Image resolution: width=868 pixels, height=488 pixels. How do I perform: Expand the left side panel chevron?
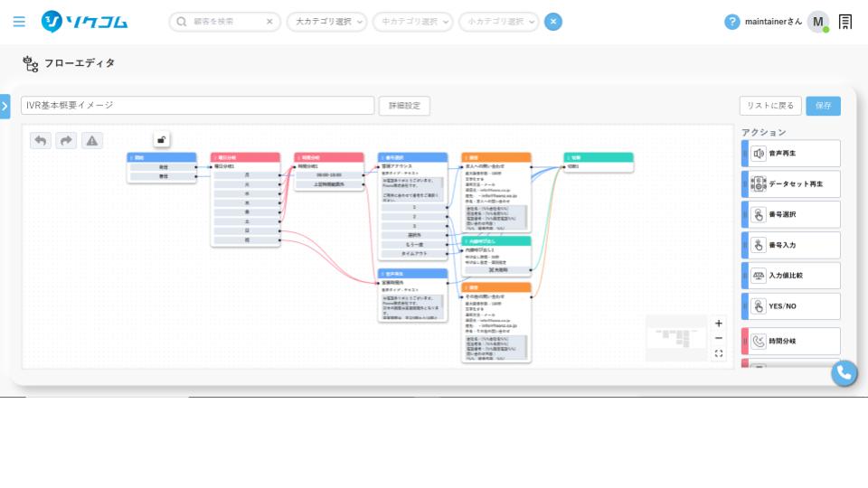[5, 107]
